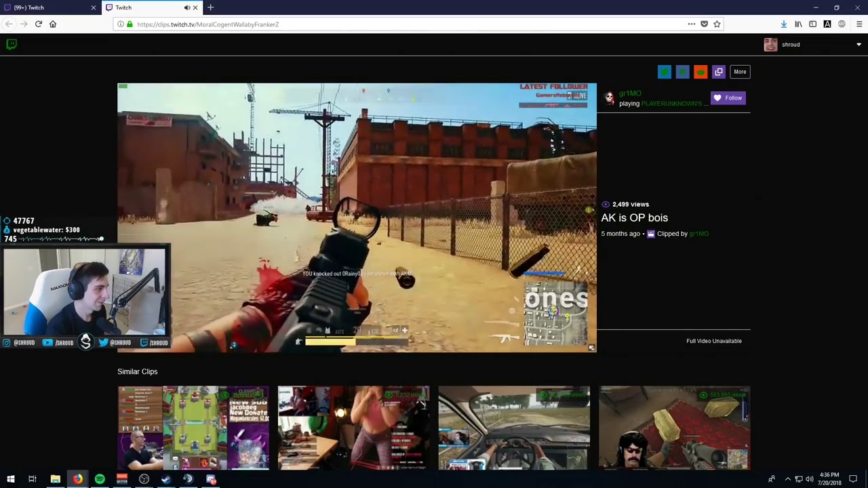868x488 pixels.
Task: Play or pause the AK clip video
Action: [357, 218]
